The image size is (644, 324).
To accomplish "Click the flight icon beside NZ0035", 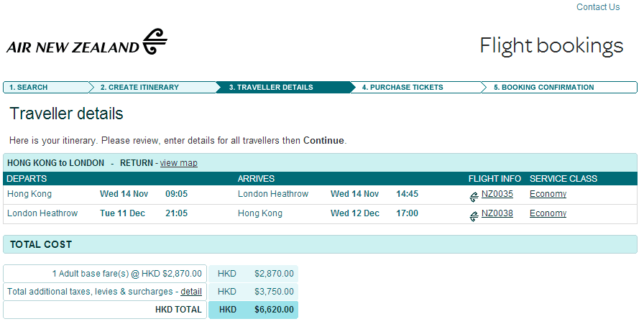I will coord(474,195).
